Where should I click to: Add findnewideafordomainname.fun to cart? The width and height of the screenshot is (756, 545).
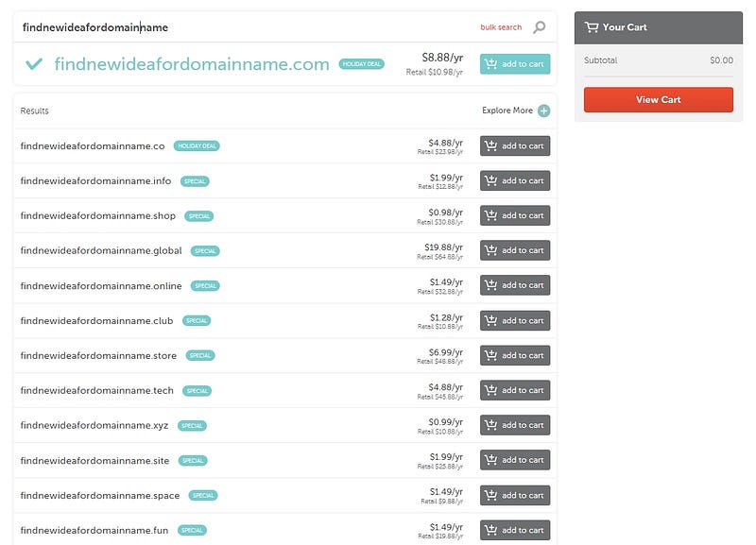(x=515, y=530)
